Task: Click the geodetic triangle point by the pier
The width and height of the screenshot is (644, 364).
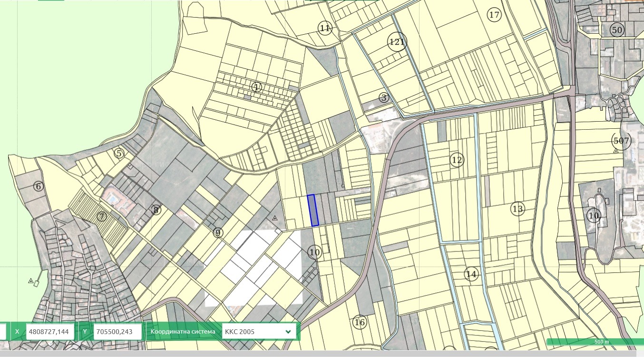Action: pos(31,281)
